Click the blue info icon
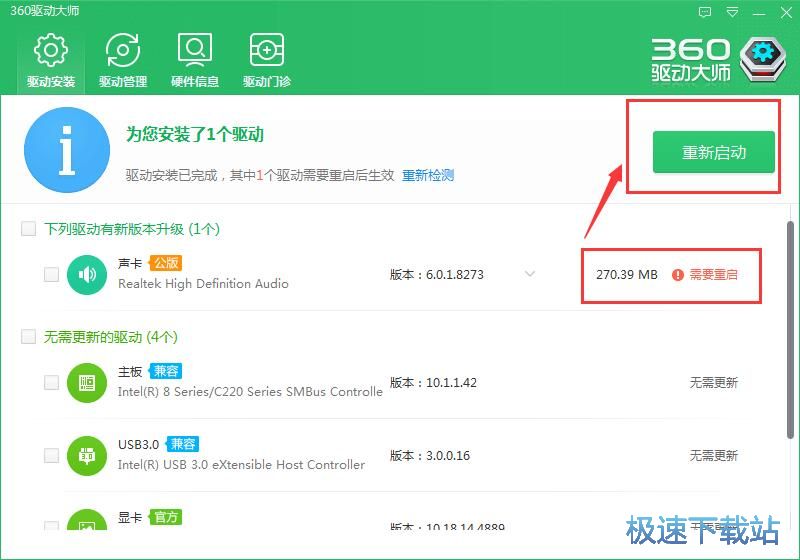Screen dimensions: 800x560 click(x=67, y=150)
